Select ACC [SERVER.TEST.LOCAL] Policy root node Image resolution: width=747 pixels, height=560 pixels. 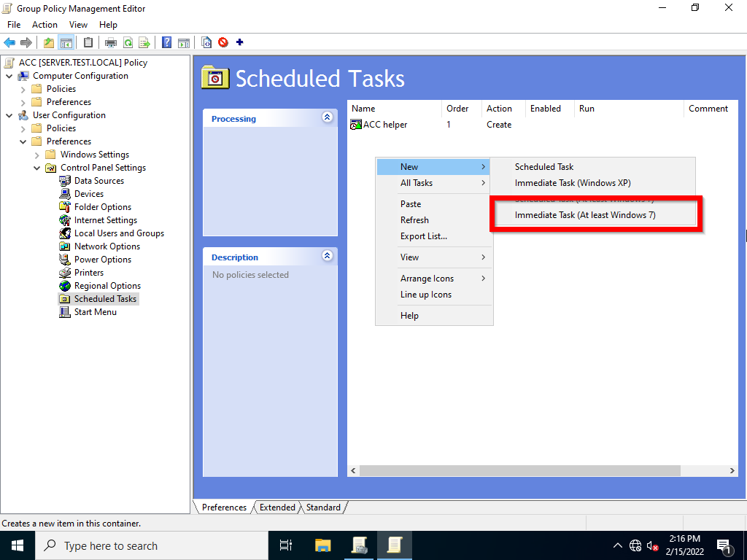coord(83,63)
